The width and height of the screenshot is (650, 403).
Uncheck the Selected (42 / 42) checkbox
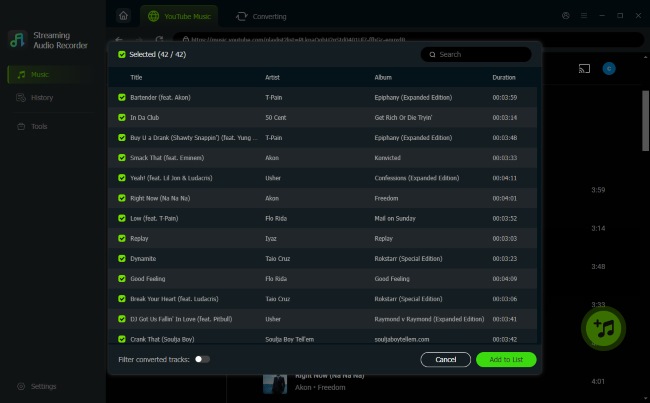click(x=121, y=54)
